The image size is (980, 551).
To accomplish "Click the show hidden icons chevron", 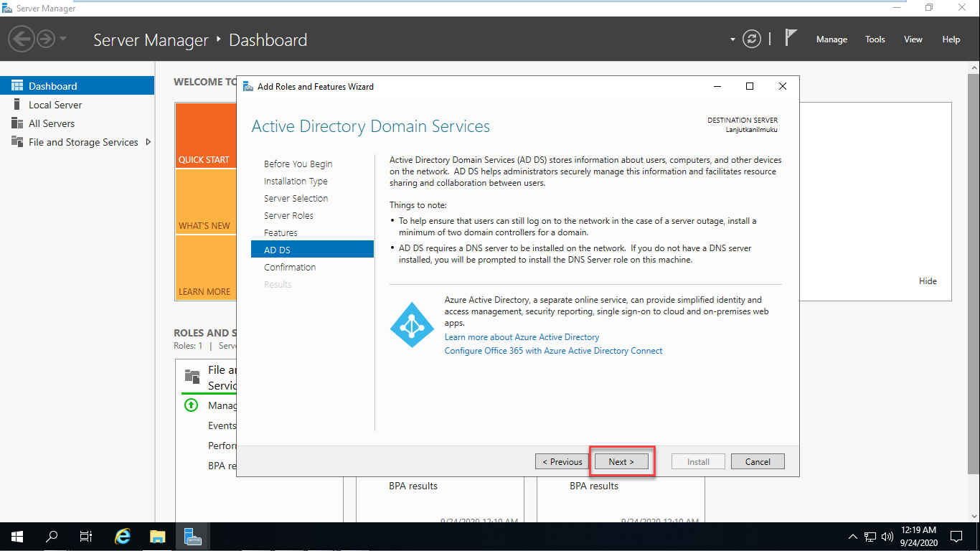I will click(x=852, y=536).
